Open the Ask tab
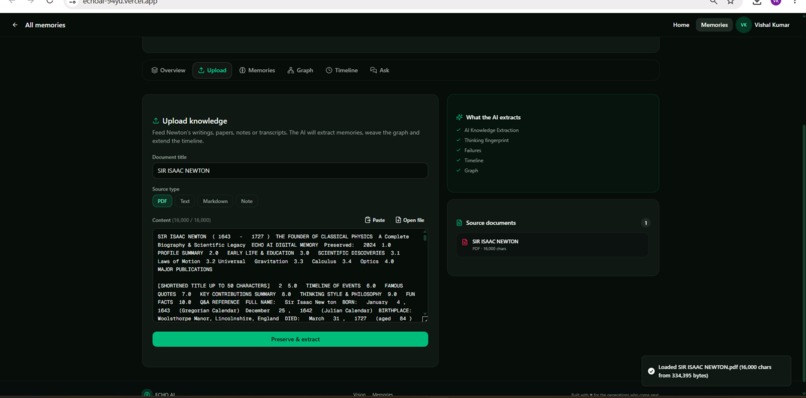Viewport: 806px width, 398px height. (379, 70)
